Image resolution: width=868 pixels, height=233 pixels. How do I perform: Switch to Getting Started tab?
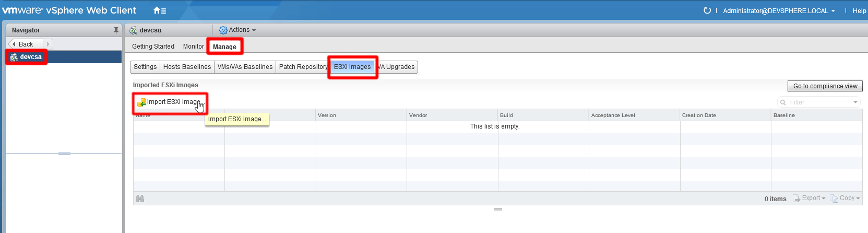coord(153,46)
